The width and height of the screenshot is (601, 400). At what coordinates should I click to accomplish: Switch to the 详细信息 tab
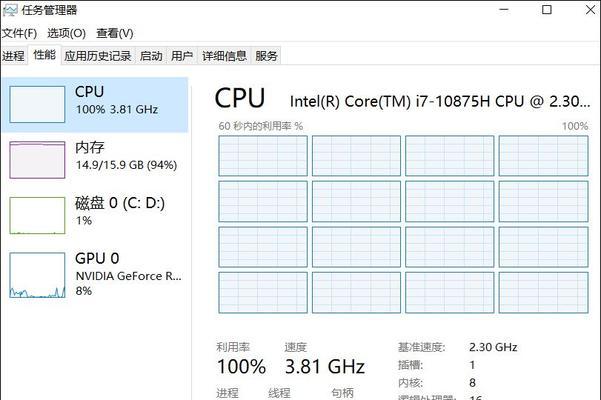point(224,56)
